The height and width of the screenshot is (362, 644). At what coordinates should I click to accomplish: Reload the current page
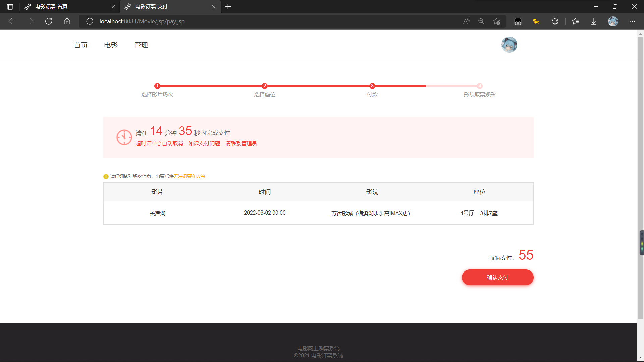point(49,21)
